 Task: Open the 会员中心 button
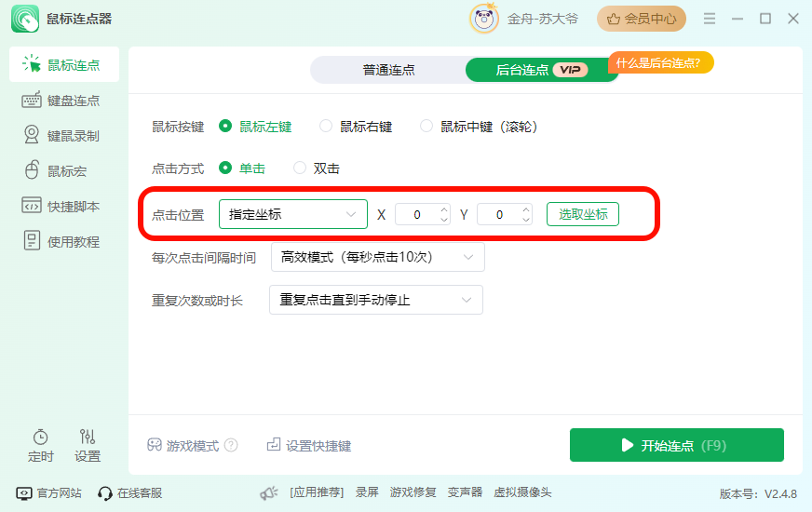click(x=642, y=19)
